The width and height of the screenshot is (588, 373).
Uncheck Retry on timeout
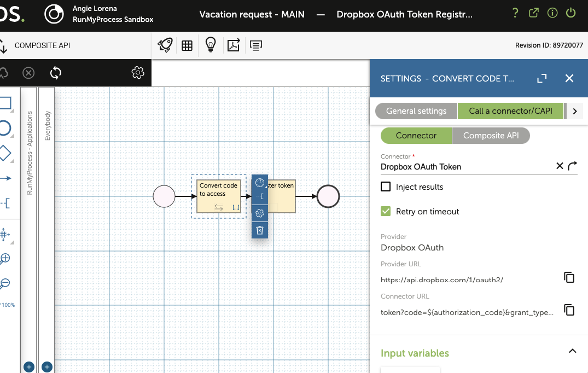pyautogui.click(x=386, y=212)
